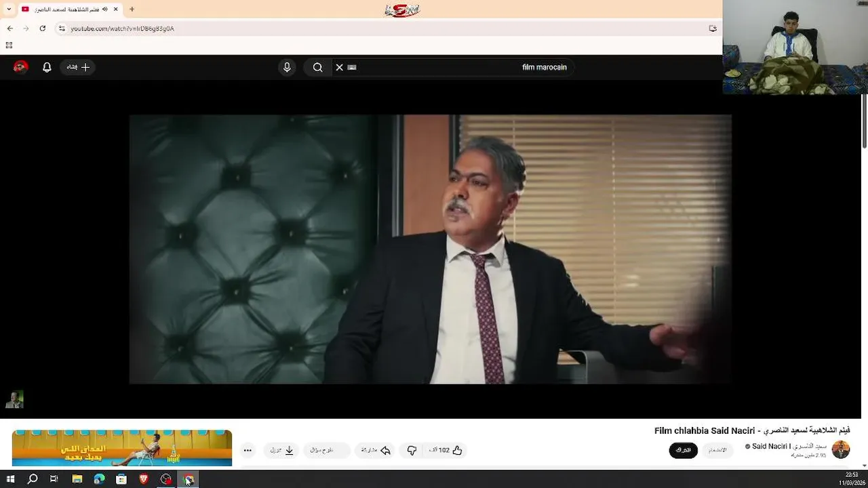Open on-screen keyboard icon in search

point(352,67)
